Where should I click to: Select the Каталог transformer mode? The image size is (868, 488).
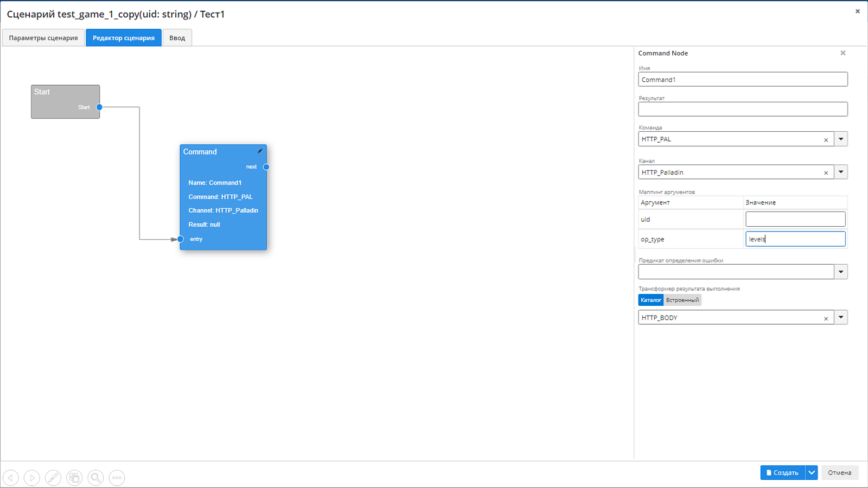[x=651, y=300]
